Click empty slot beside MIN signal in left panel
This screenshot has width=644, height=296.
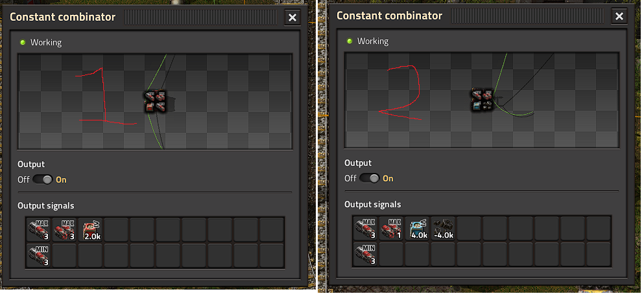64,255
